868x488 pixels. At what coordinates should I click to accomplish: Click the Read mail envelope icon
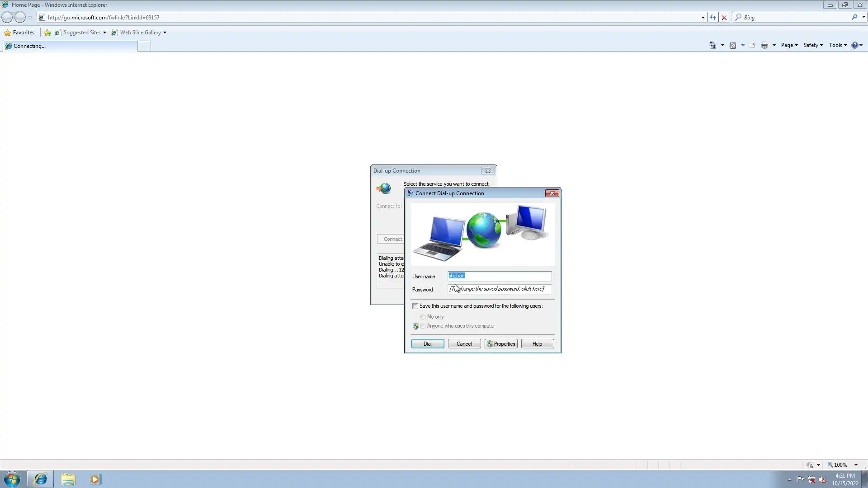pyautogui.click(x=752, y=45)
